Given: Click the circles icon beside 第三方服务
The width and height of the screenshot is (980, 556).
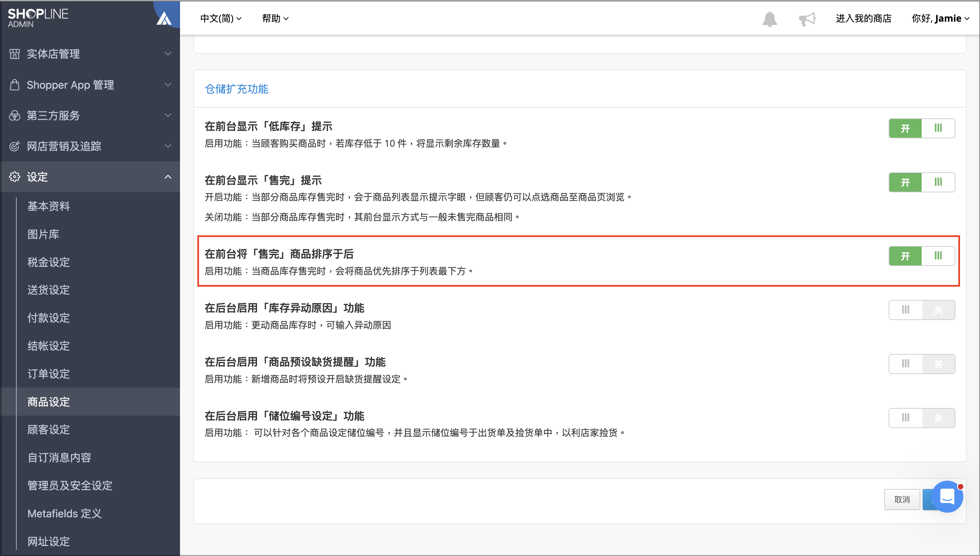Looking at the screenshot, I should 15,115.
